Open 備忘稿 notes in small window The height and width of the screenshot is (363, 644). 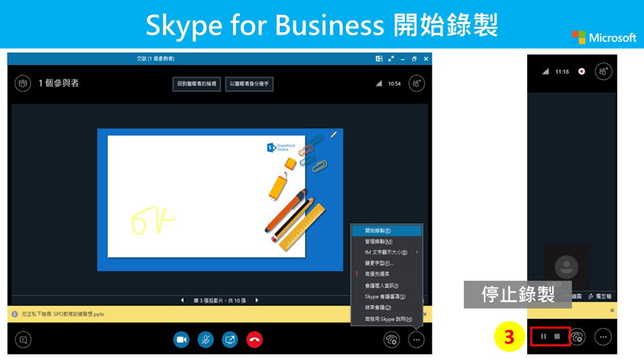click(599, 296)
